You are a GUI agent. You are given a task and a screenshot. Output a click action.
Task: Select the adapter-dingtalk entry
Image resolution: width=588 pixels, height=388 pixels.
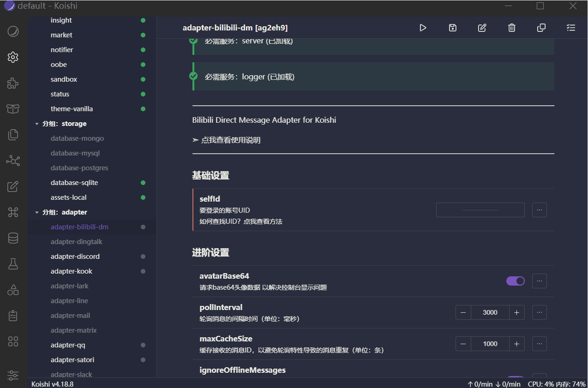point(92,242)
